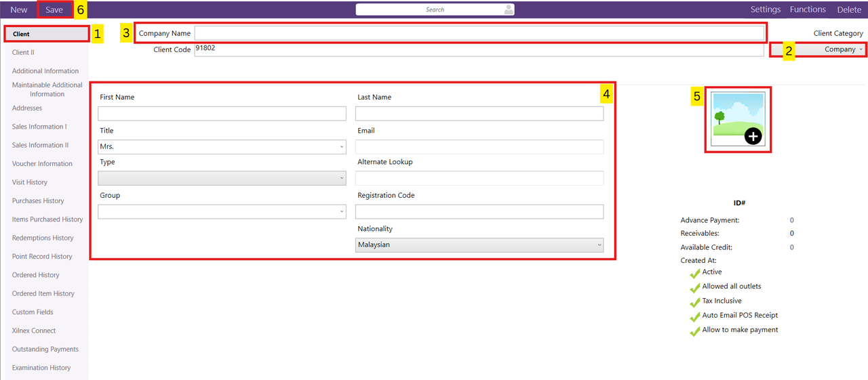The width and height of the screenshot is (868, 380).
Task: Click the Company Name input field
Action: pos(479,33)
